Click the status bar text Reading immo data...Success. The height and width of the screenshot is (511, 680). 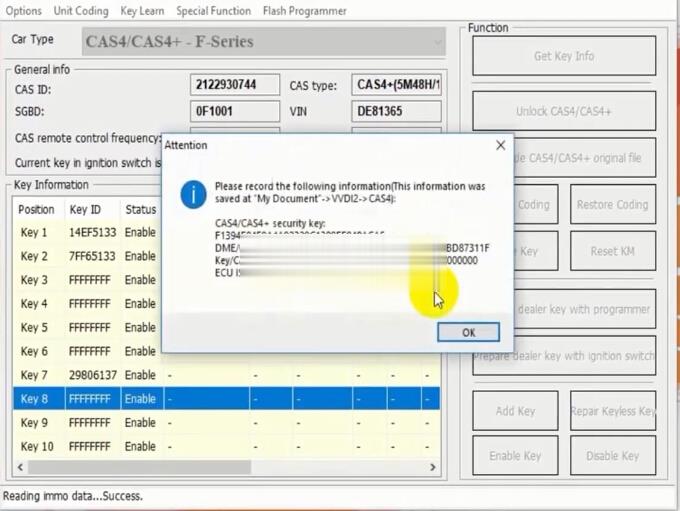click(x=73, y=496)
